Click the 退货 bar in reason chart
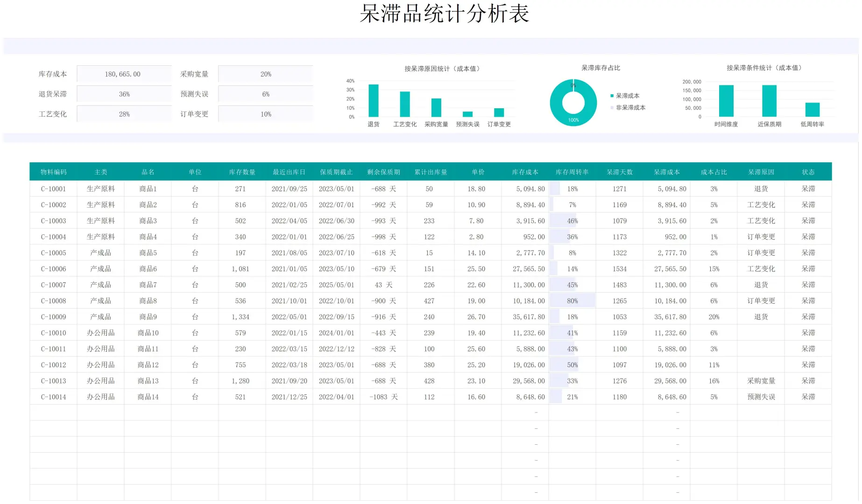Screen dimensions: 862x504 373,101
